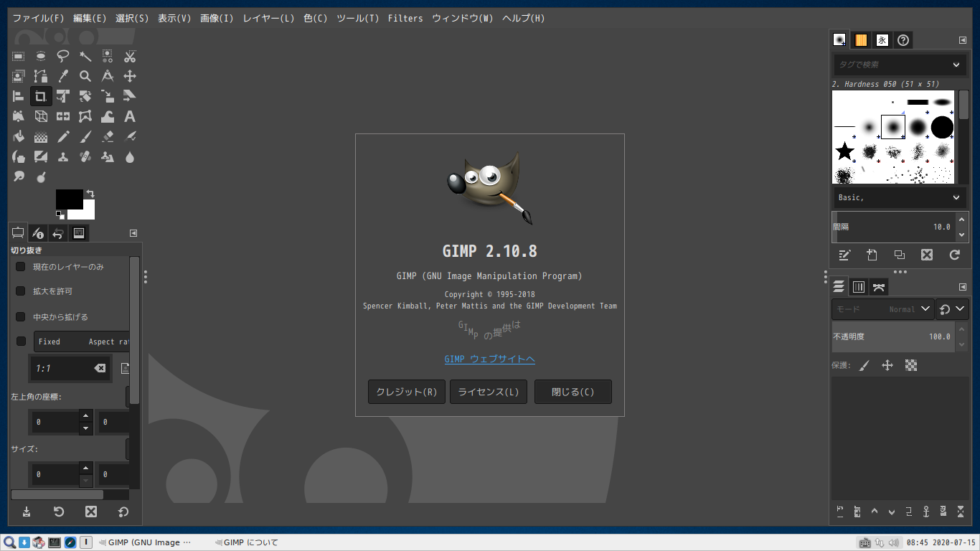Select the 3D Transform cube tool

click(41, 116)
